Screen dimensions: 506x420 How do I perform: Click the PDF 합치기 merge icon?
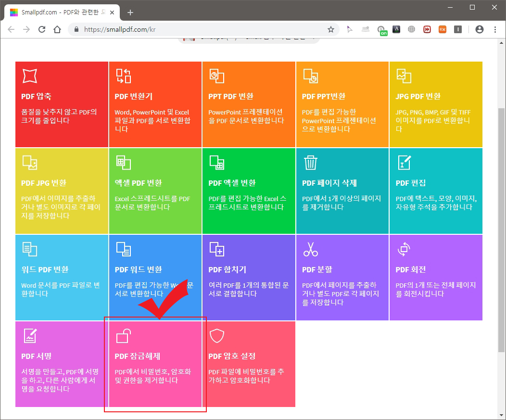coord(217,249)
